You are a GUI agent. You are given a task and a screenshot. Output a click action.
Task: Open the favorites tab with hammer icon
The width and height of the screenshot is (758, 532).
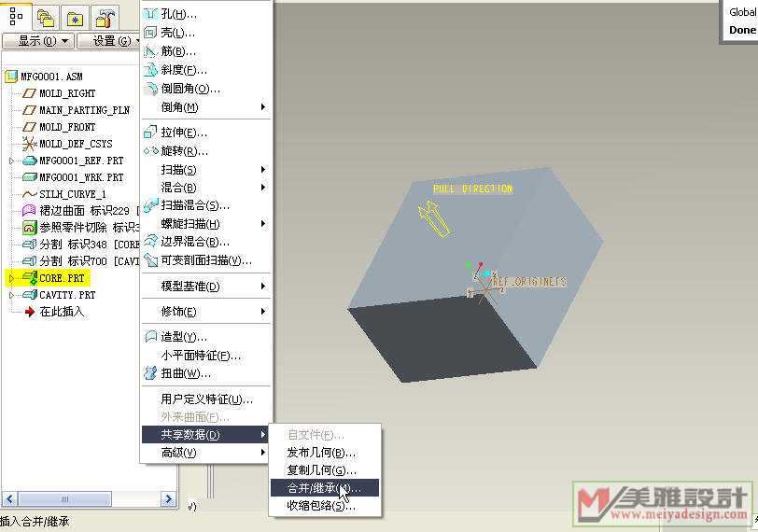point(105,19)
